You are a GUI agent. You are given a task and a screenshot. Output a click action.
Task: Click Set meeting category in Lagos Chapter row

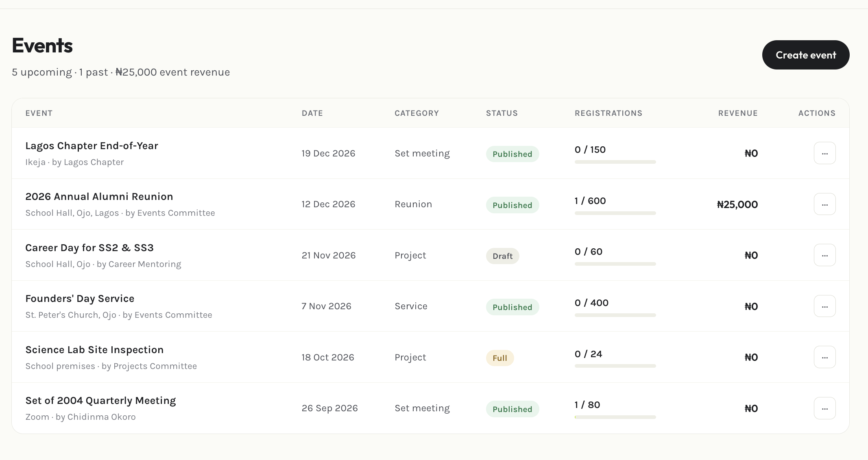422,154
